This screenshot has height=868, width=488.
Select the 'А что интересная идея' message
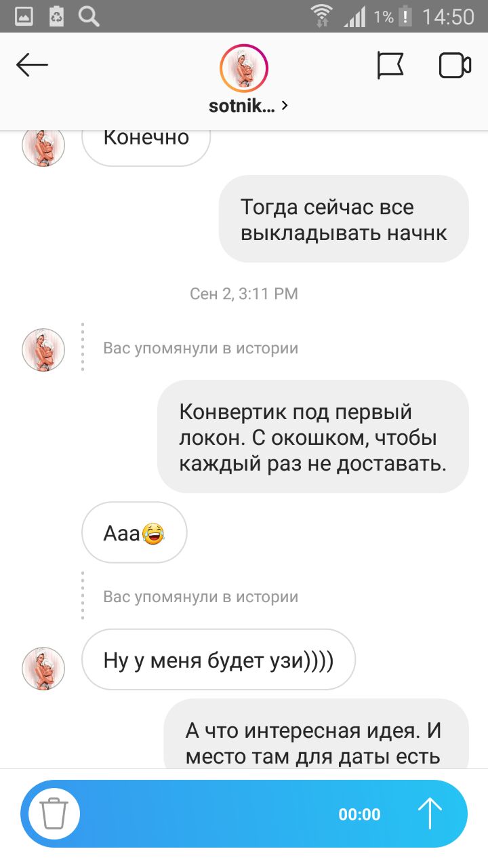(317, 734)
